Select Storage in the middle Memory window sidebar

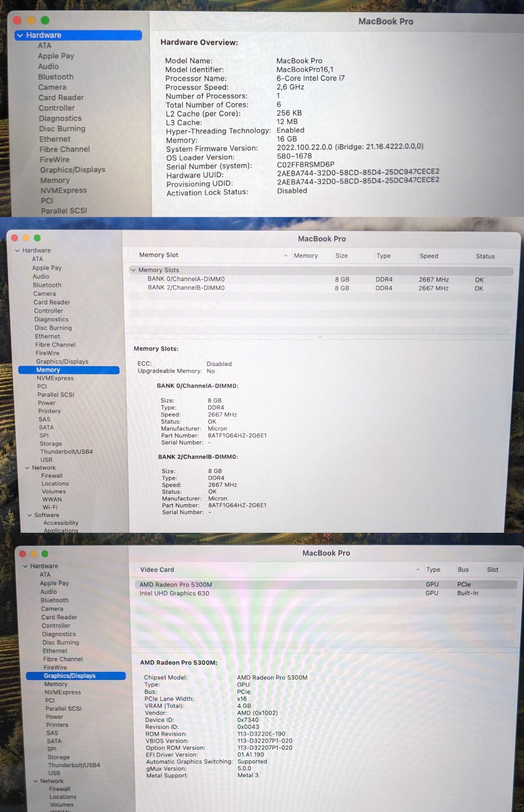click(x=51, y=444)
